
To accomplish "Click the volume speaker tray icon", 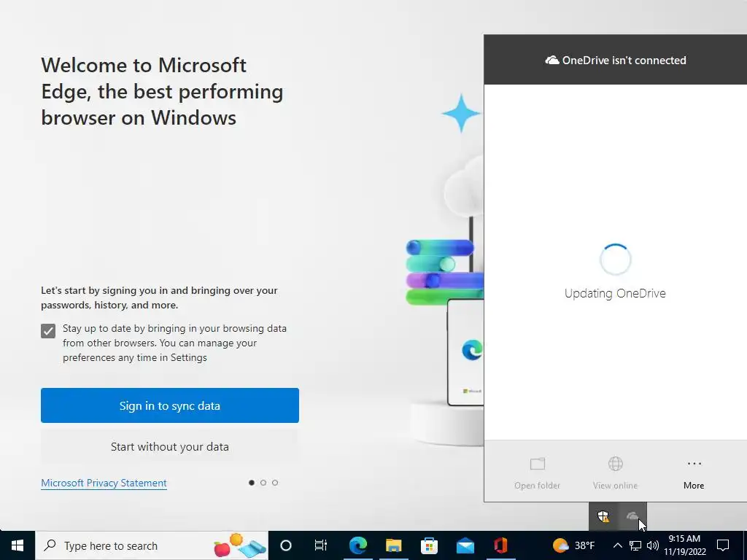I will coord(653,545).
